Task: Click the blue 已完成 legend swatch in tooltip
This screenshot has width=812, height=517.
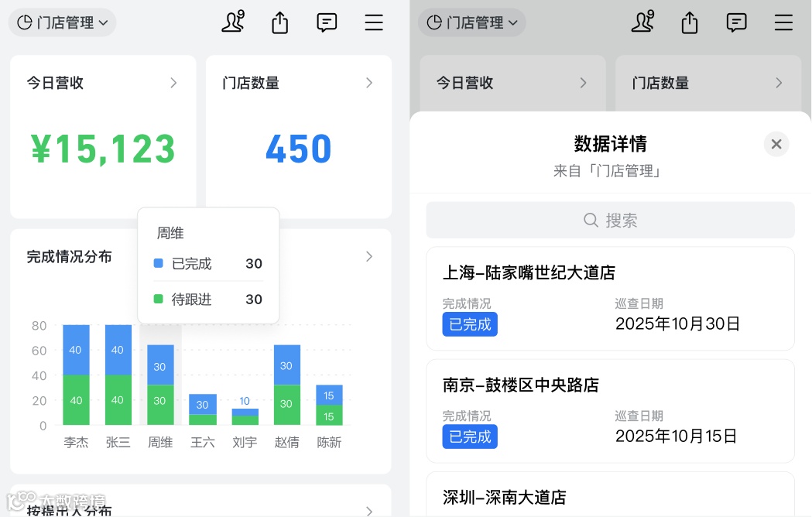Action: (159, 263)
